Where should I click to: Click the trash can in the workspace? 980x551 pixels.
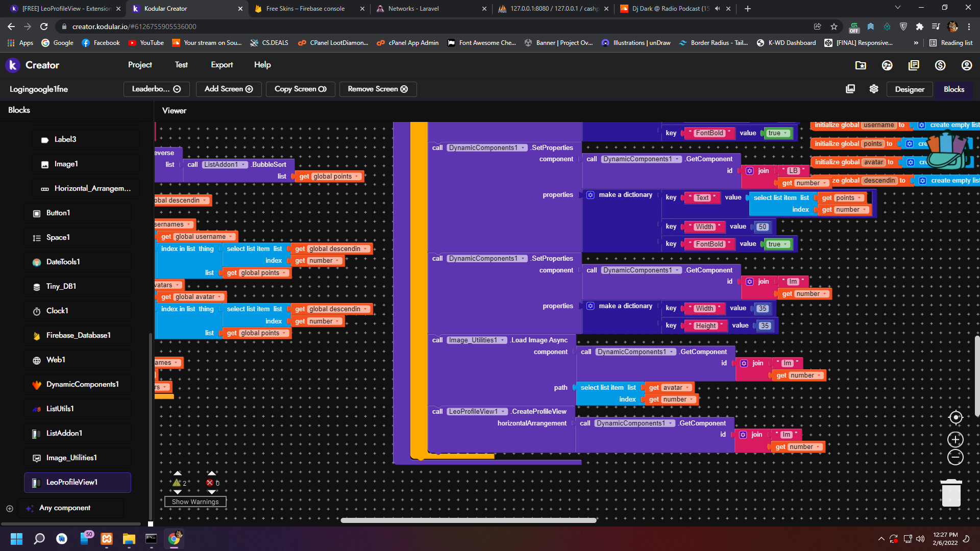coord(951,493)
